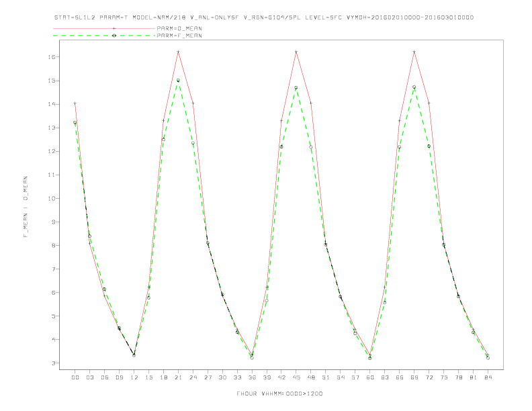
Task: Select the green dashed legend line sample
Action: click(104, 36)
